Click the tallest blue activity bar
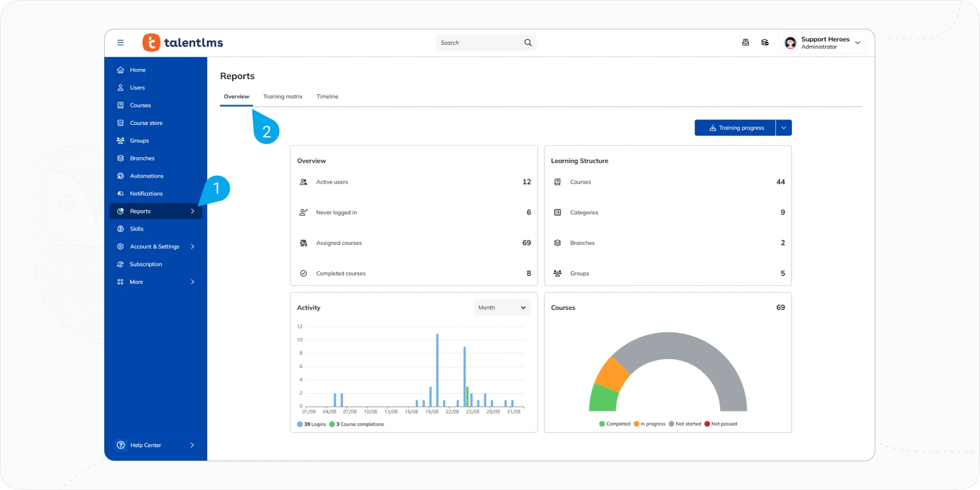Screen dimensions: 980x490 437,370
